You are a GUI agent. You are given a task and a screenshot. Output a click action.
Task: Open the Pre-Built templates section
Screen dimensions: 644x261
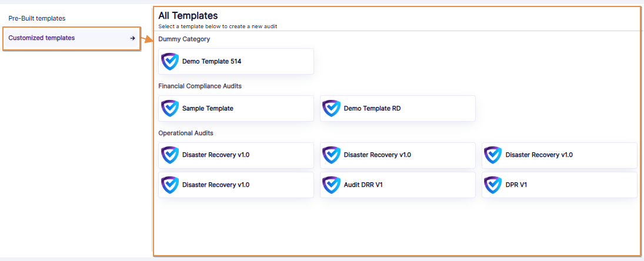[36, 18]
